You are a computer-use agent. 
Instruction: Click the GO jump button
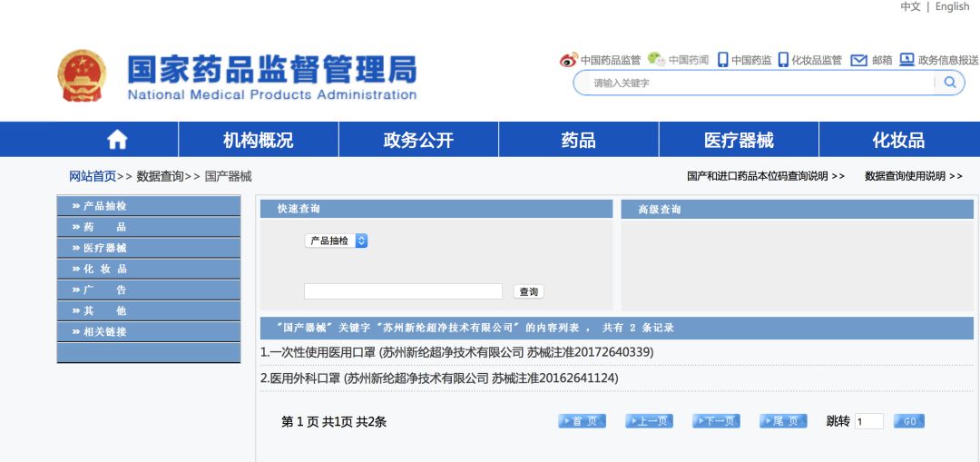click(908, 421)
